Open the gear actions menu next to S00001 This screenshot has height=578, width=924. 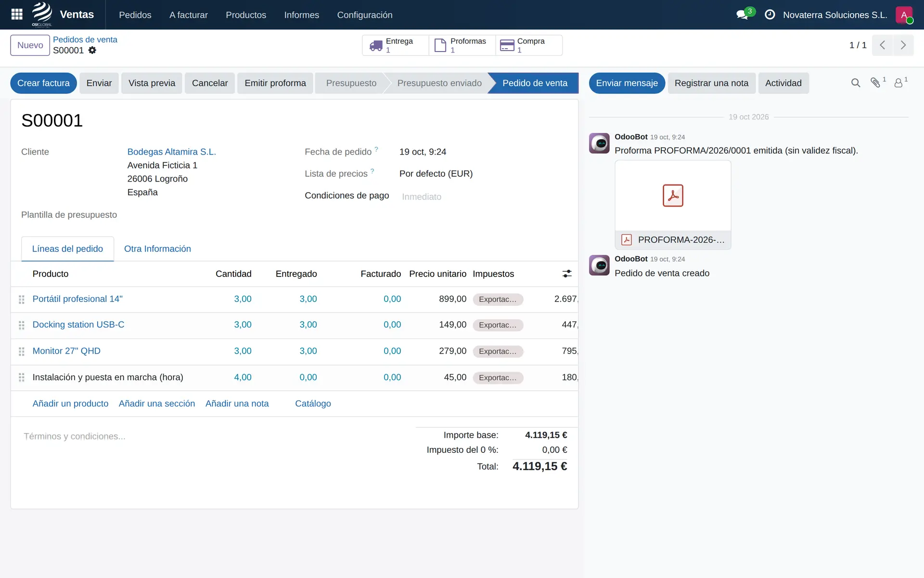tap(92, 50)
